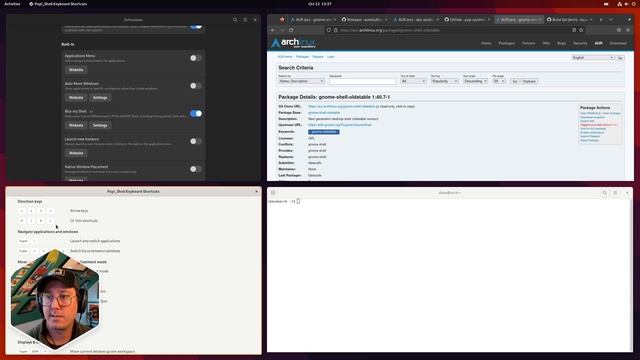This screenshot has height=360, width=640.
Task: Click Settings button for Auto Move Windows
Action: pyautogui.click(x=100, y=98)
